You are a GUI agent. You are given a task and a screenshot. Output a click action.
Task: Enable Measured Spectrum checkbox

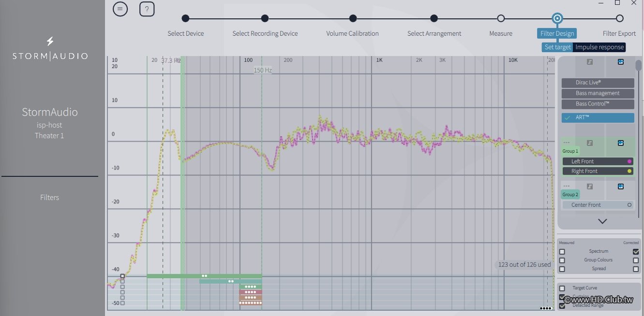pos(562,251)
